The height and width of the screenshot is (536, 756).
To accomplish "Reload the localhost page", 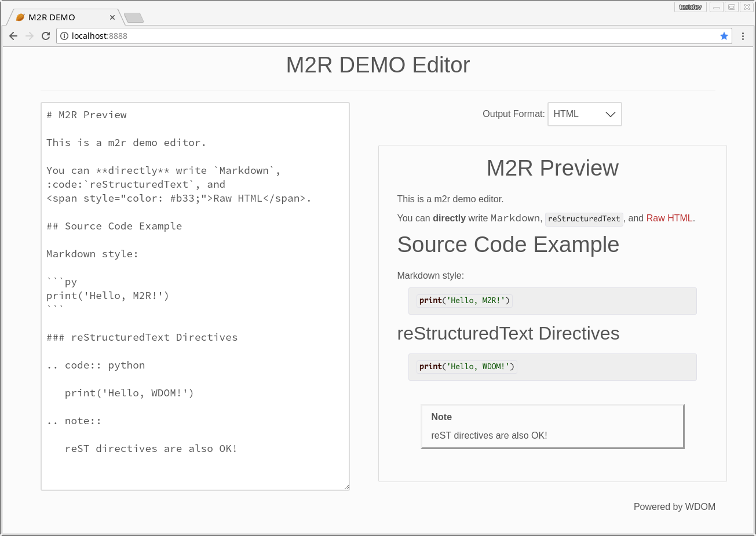I will point(46,36).
